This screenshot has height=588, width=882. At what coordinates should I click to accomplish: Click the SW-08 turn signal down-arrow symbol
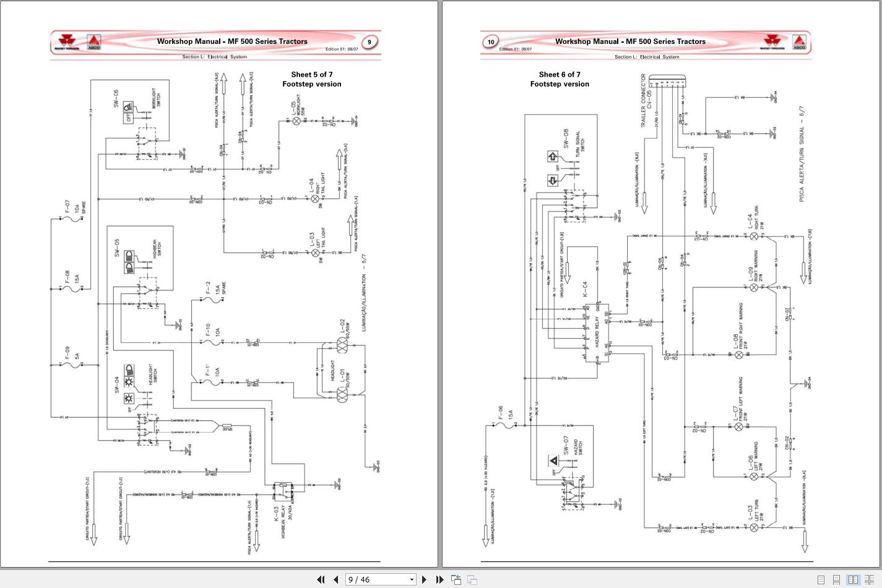pos(553,180)
